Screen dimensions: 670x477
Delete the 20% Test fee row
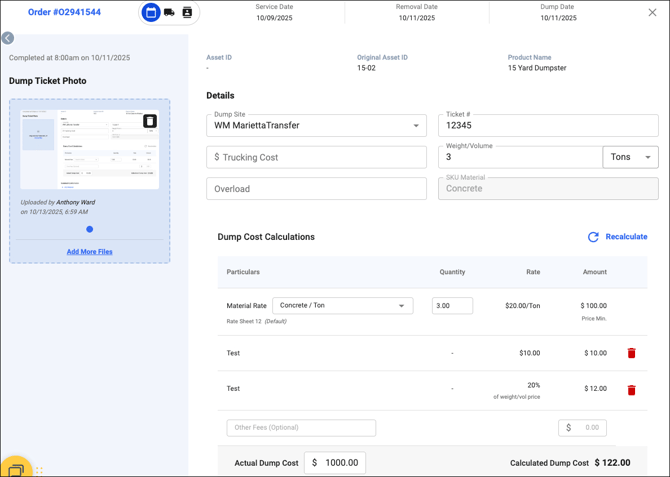point(631,390)
